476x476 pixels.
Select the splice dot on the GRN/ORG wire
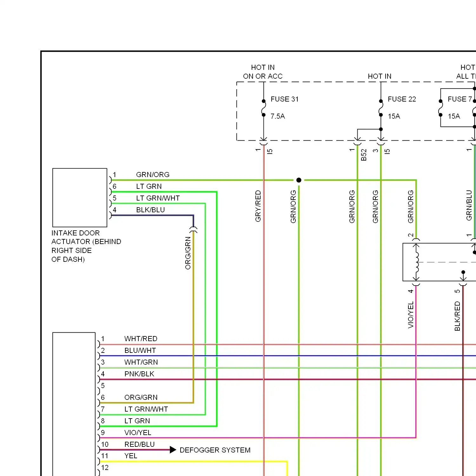299,180
